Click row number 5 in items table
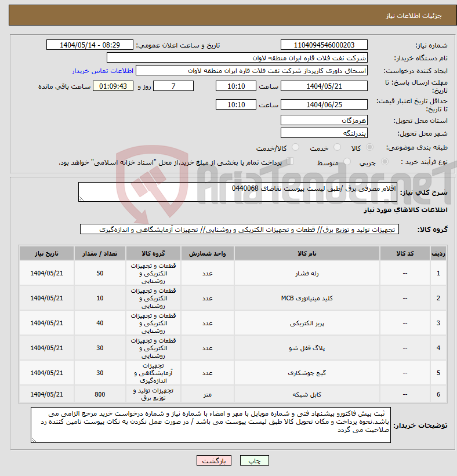 [x=438, y=373]
